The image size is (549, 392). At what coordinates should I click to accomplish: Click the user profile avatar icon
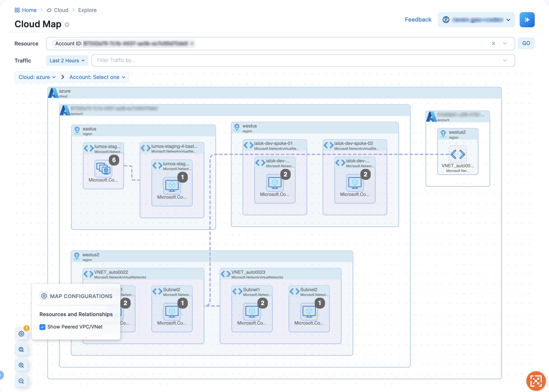pos(446,20)
